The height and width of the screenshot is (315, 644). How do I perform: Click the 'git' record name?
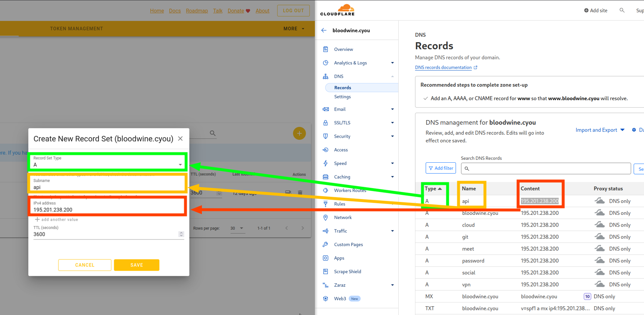[465, 237]
